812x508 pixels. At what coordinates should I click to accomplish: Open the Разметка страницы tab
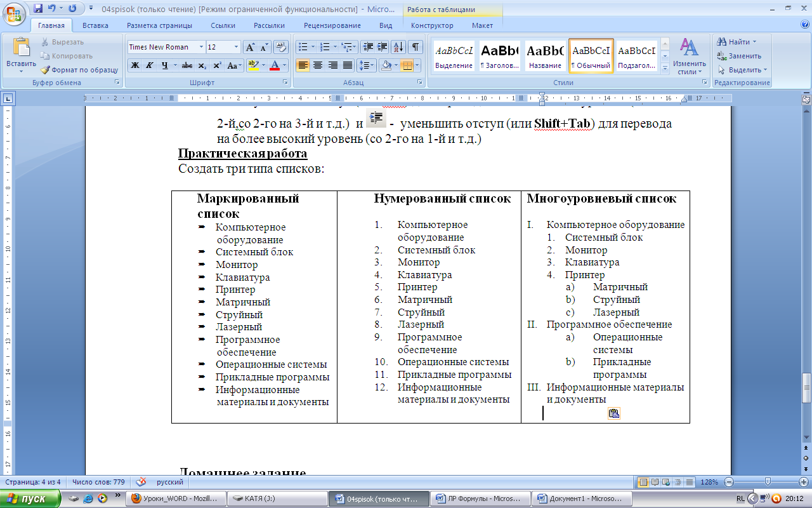159,25
